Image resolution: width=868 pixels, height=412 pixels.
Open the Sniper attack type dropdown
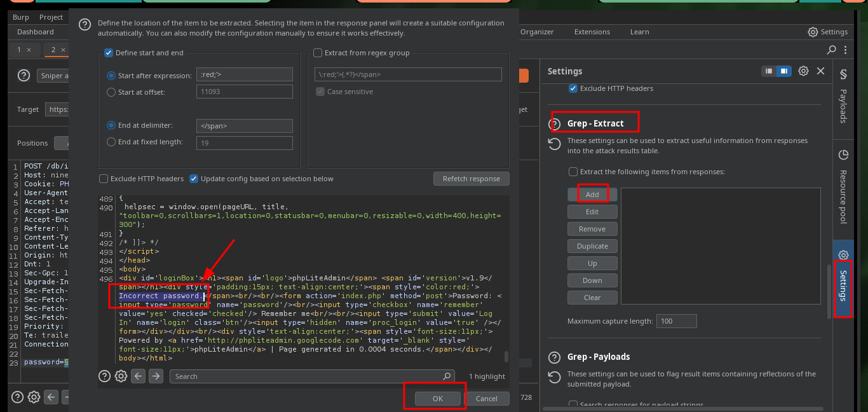pos(53,76)
